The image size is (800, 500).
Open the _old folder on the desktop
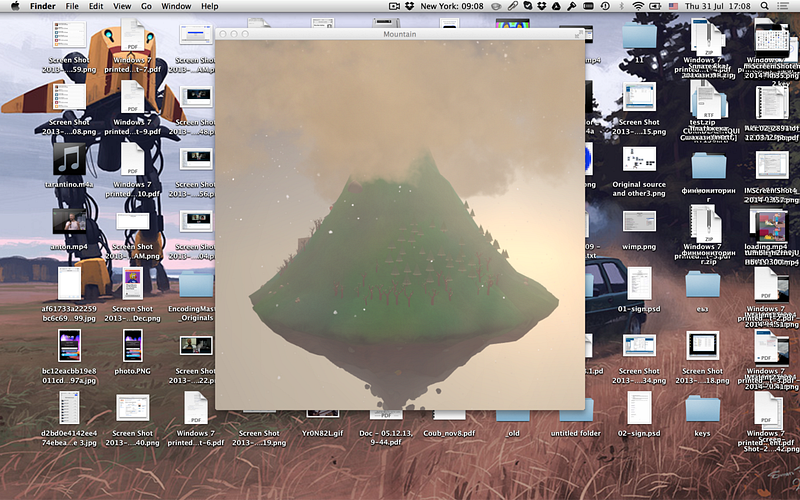pyautogui.click(x=512, y=415)
